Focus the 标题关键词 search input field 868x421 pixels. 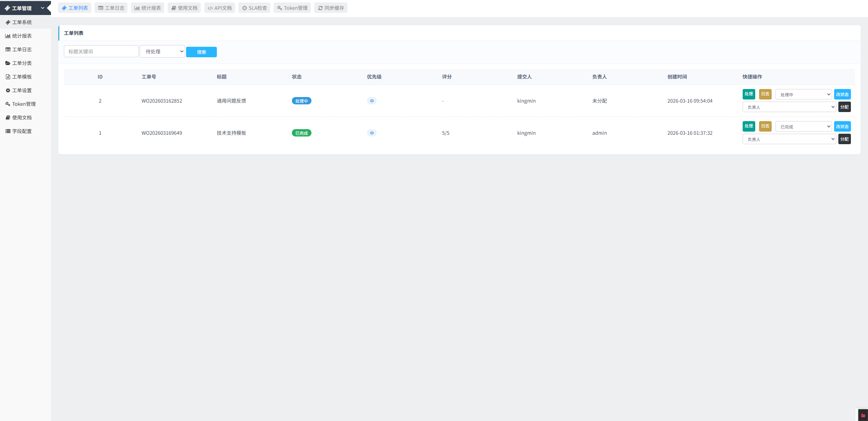[101, 52]
